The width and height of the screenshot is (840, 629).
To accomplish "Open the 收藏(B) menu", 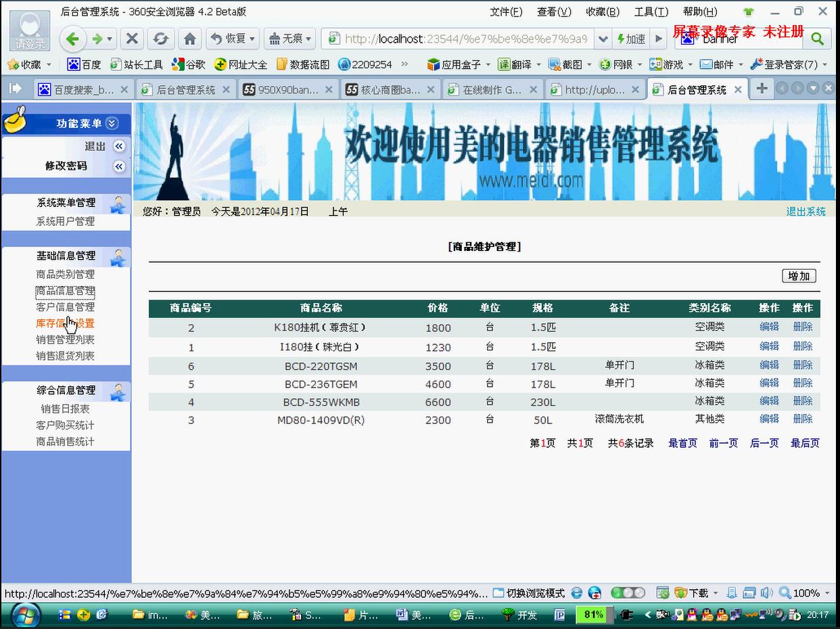I will 603,11.
